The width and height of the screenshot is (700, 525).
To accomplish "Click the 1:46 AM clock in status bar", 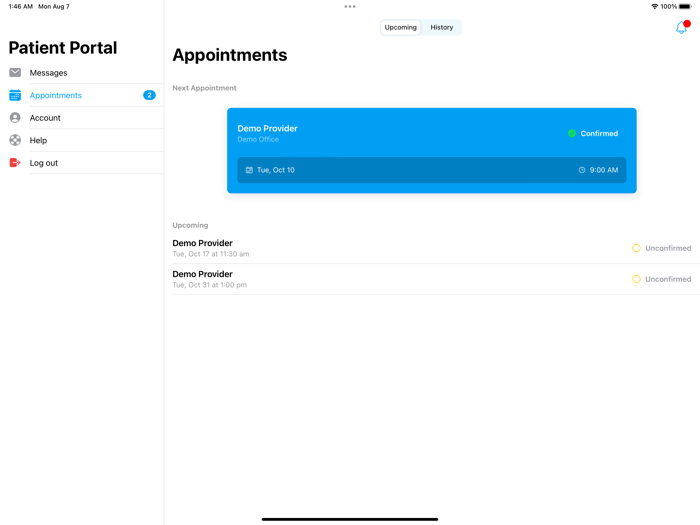I will click(21, 7).
